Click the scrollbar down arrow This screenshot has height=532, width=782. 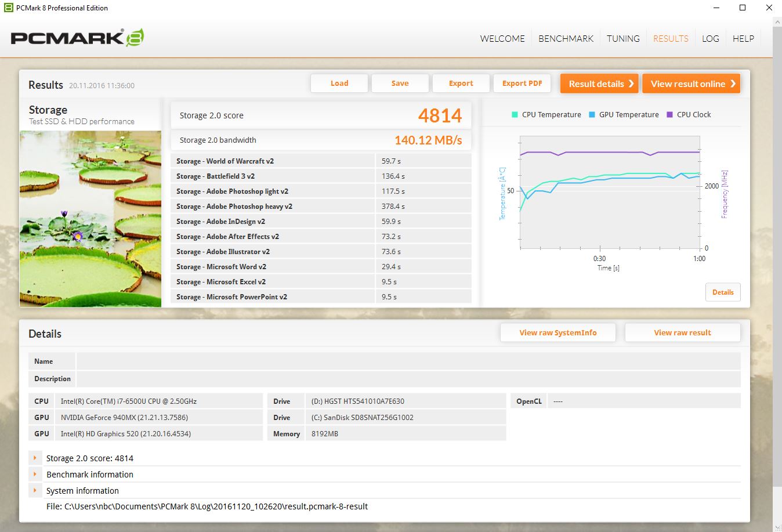pos(778,527)
